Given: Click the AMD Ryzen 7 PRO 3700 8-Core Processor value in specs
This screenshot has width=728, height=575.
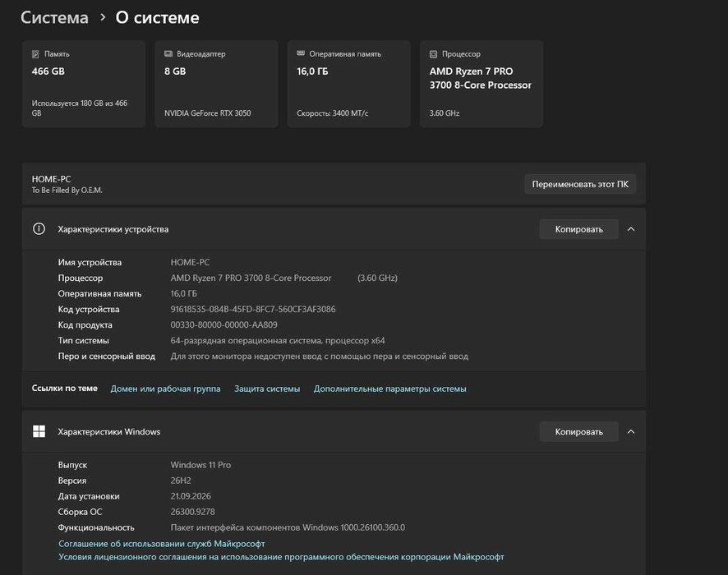Looking at the screenshot, I should tap(251, 278).
